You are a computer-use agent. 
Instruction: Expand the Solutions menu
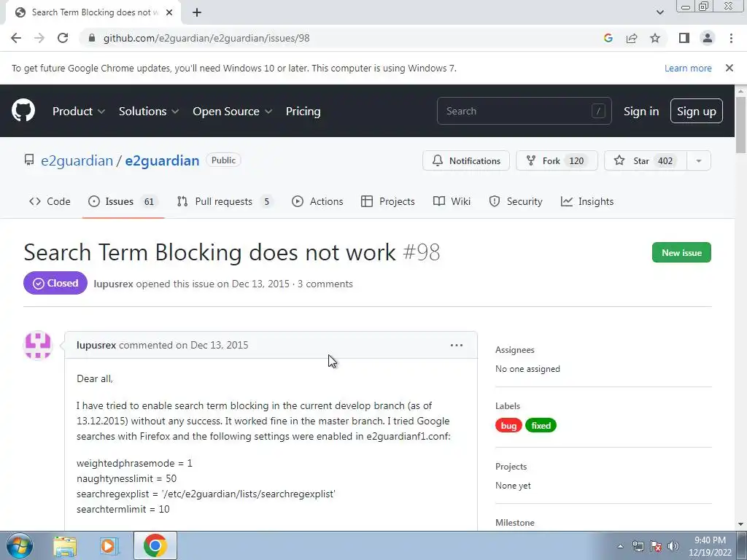tap(149, 111)
